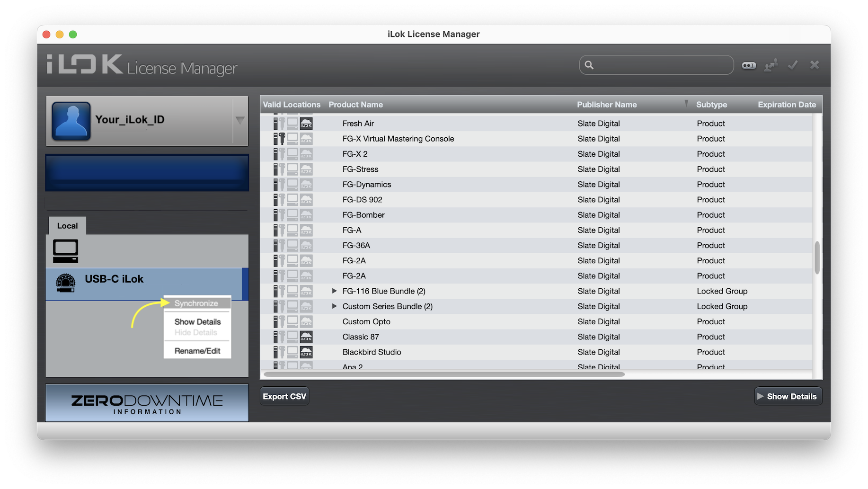This screenshot has width=868, height=489.
Task: Select FG-X Virtual Mastering Console license
Action: click(536, 139)
